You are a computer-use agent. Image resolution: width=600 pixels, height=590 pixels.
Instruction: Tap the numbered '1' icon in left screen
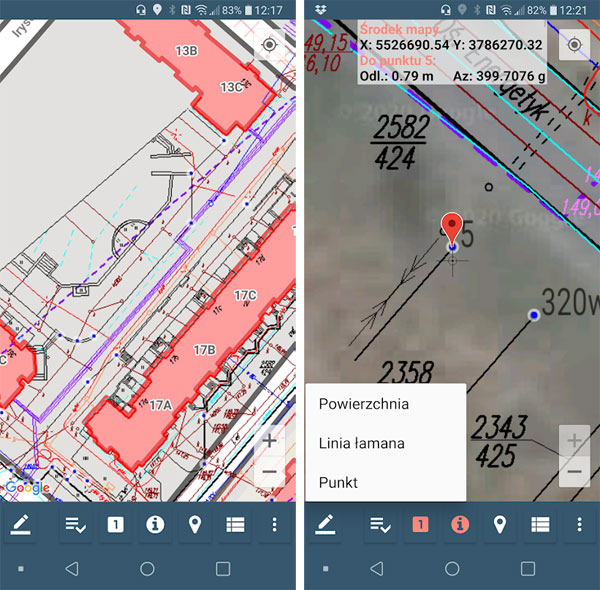(116, 525)
